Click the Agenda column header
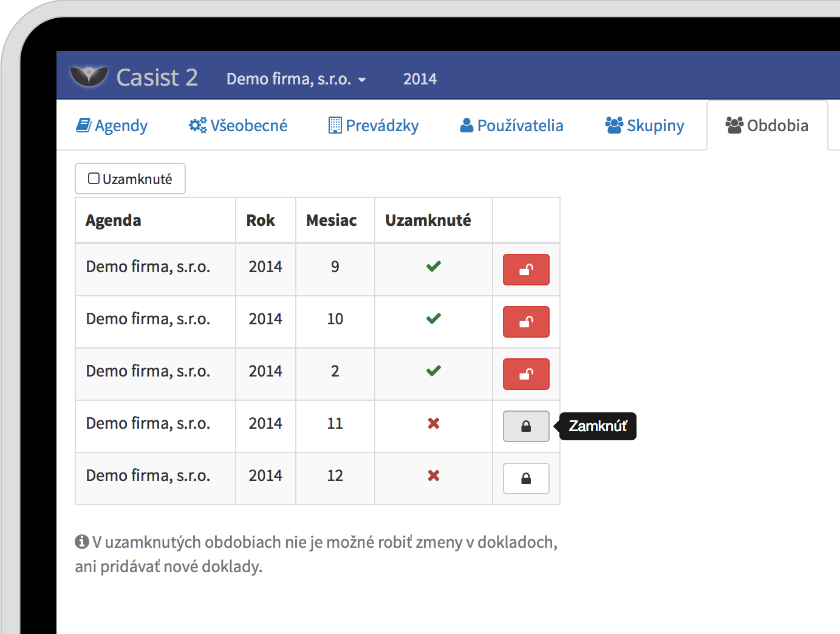 coord(114,220)
